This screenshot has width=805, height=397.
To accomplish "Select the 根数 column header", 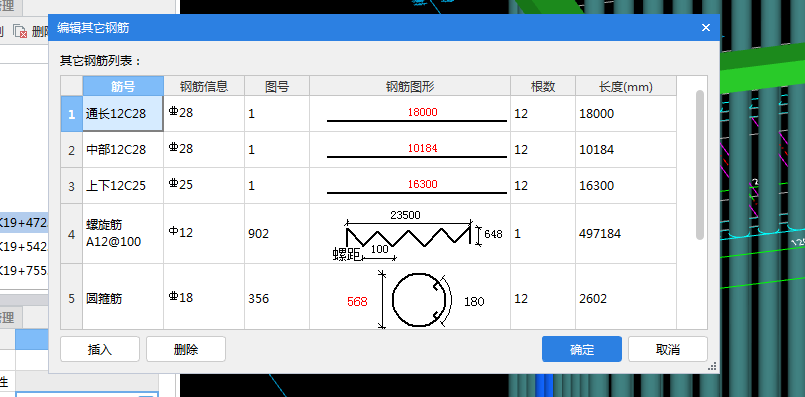I will click(x=543, y=86).
